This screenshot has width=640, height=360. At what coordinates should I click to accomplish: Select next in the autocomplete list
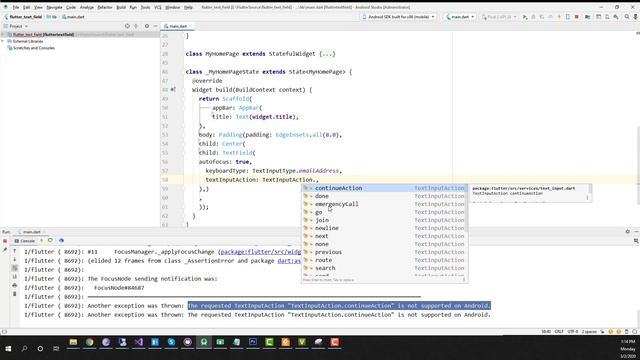click(x=384, y=236)
